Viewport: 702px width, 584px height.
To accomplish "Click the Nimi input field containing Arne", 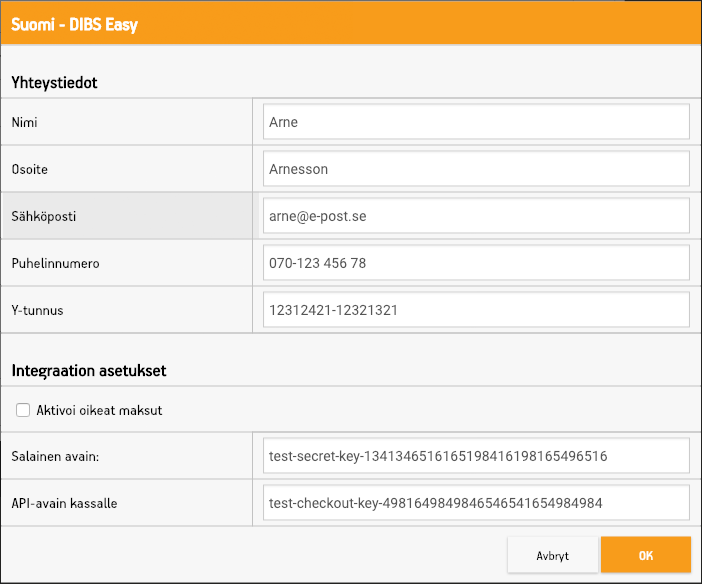I will pos(476,122).
